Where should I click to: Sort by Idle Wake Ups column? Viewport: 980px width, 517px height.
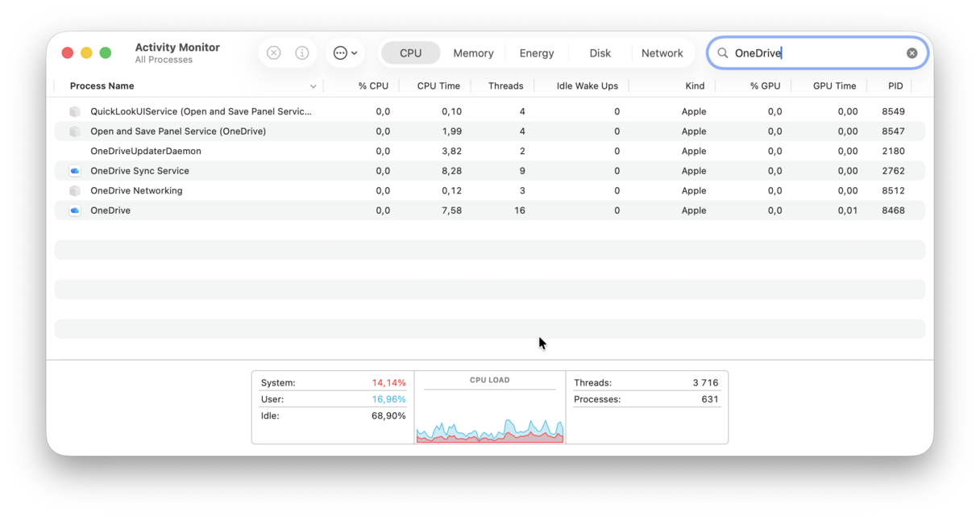coord(587,86)
